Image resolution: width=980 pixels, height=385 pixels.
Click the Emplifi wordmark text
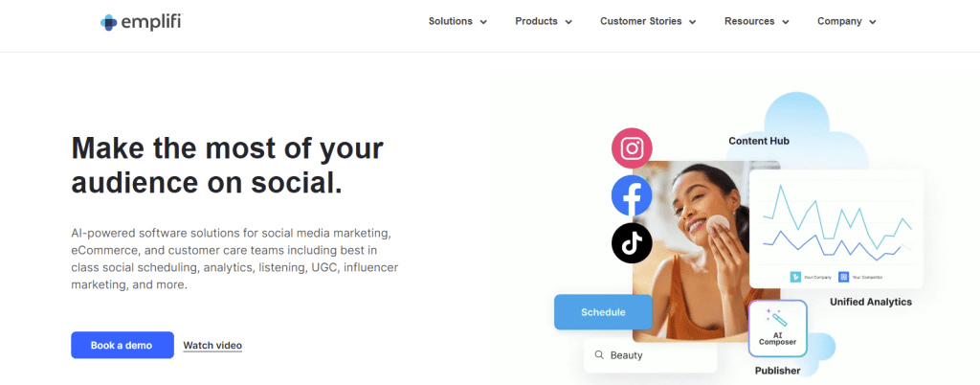tap(150, 21)
